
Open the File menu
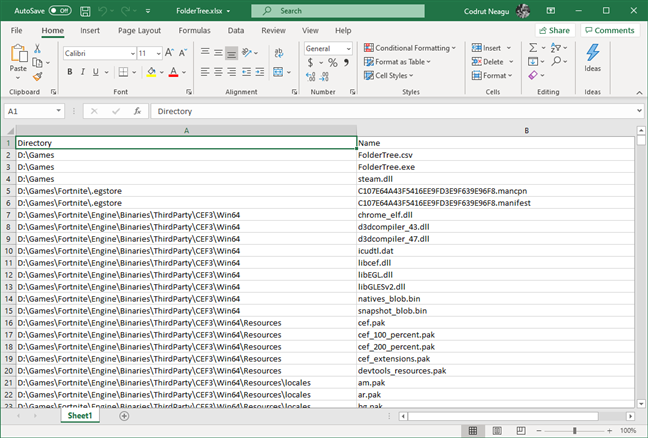(x=17, y=30)
